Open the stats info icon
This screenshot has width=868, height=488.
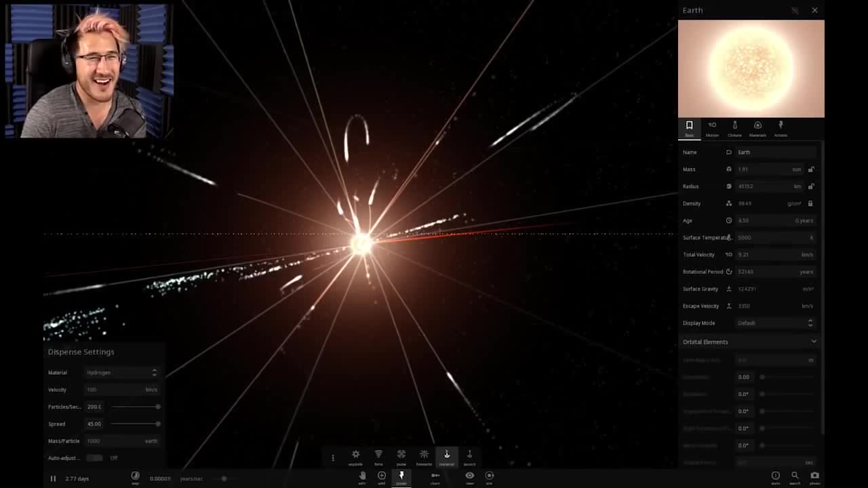tap(776, 477)
